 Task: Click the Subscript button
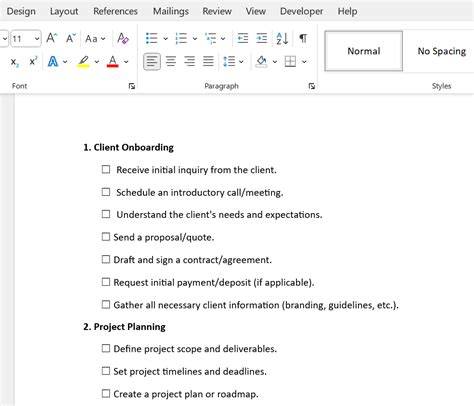[14, 62]
